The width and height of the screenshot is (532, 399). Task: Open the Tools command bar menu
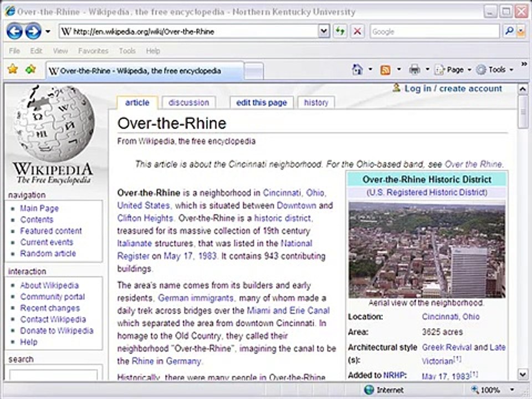(495, 70)
